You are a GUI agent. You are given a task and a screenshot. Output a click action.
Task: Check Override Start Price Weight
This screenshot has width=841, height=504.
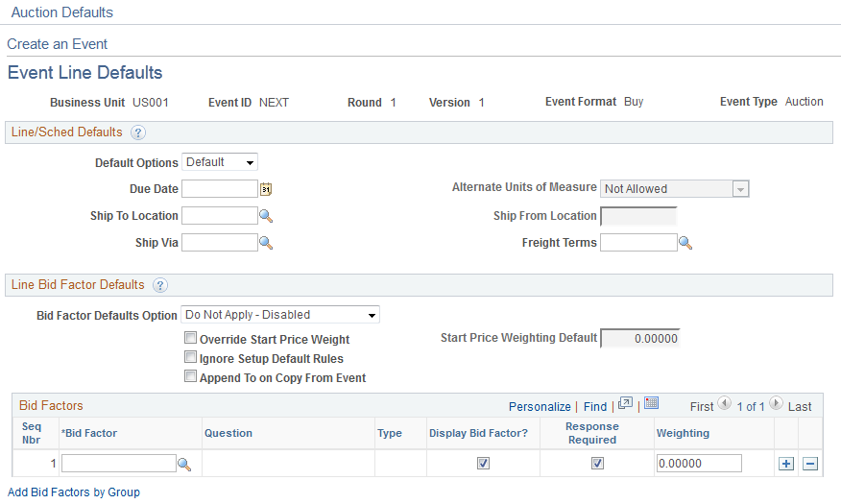click(x=190, y=338)
